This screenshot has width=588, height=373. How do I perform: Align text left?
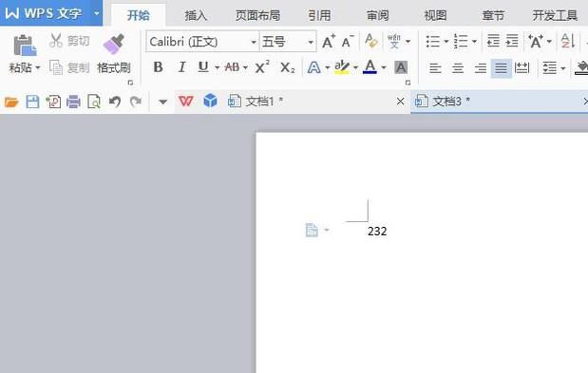[x=435, y=68]
